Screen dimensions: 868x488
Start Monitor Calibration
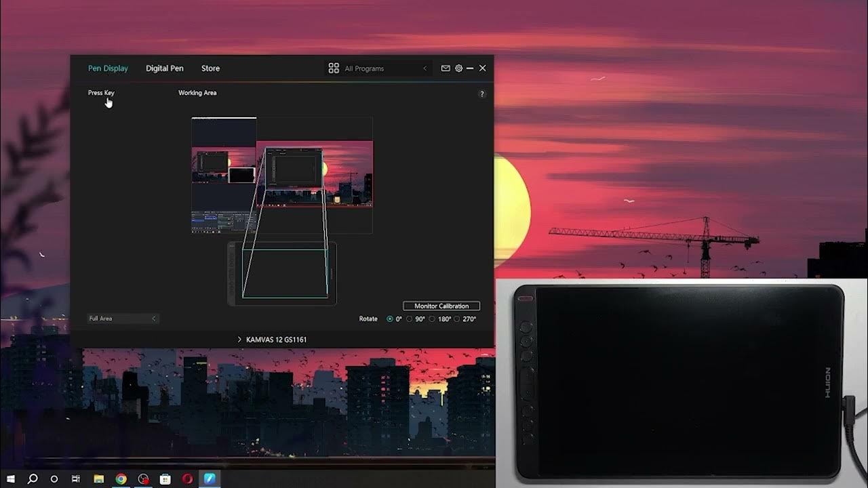[x=441, y=306]
